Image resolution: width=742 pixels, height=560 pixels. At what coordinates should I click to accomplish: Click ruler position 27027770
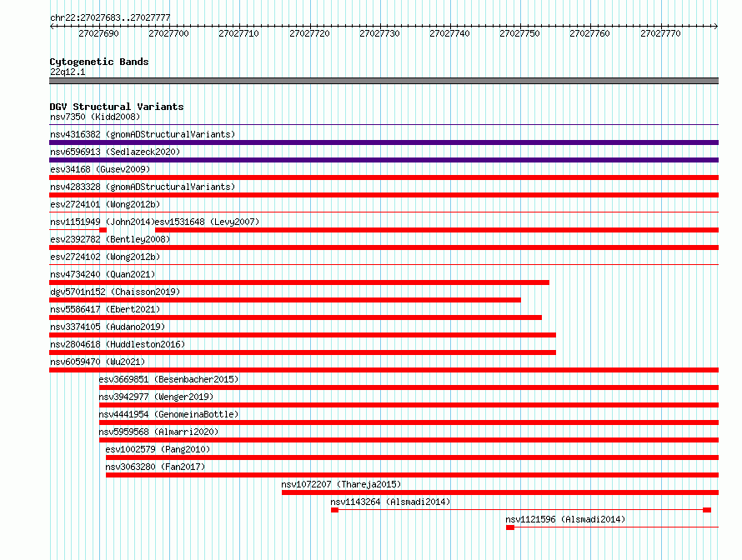pos(660,33)
